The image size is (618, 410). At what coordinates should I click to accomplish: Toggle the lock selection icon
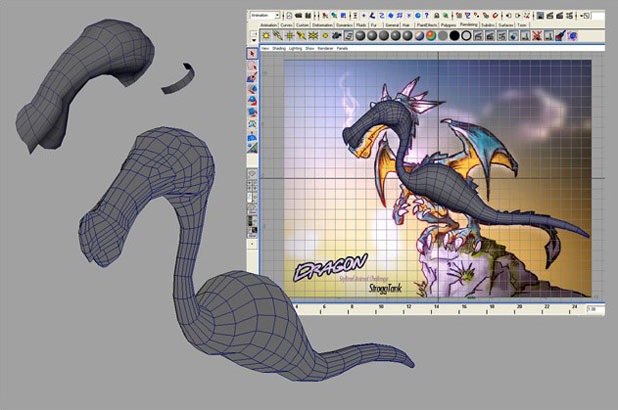437,15
